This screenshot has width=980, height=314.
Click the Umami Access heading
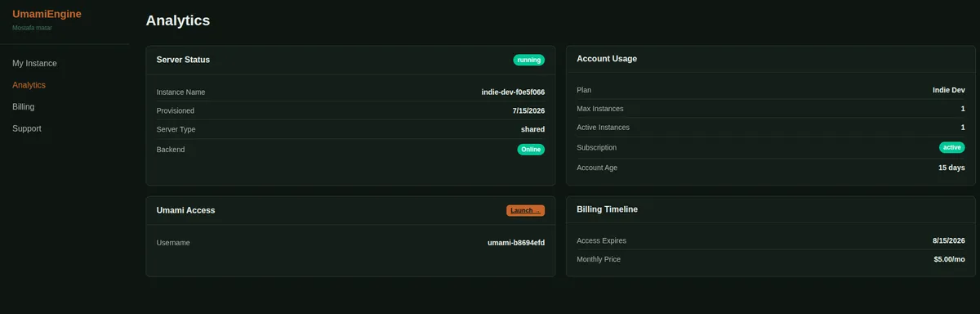185,210
